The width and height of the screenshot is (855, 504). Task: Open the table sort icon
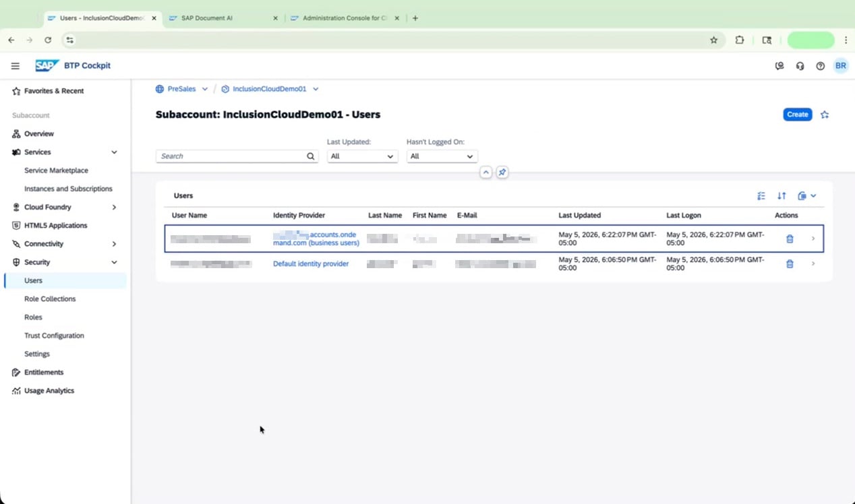point(782,196)
